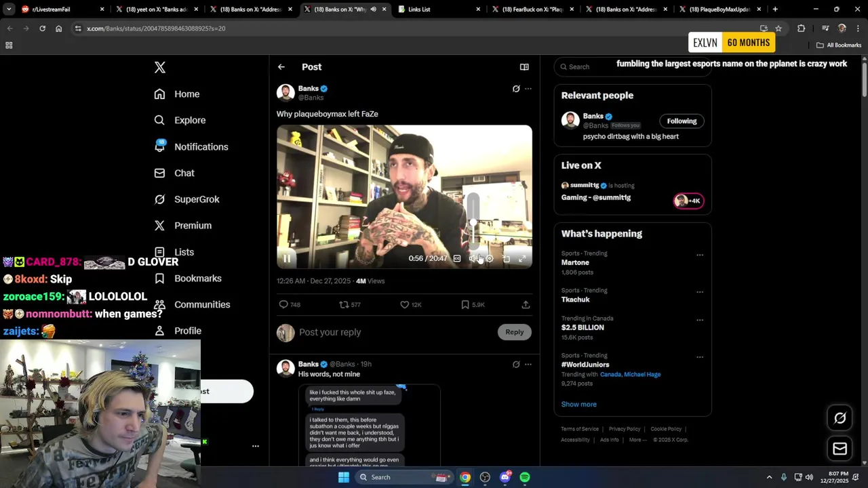
Task: Click Show more under What's happening
Action: 578,405
